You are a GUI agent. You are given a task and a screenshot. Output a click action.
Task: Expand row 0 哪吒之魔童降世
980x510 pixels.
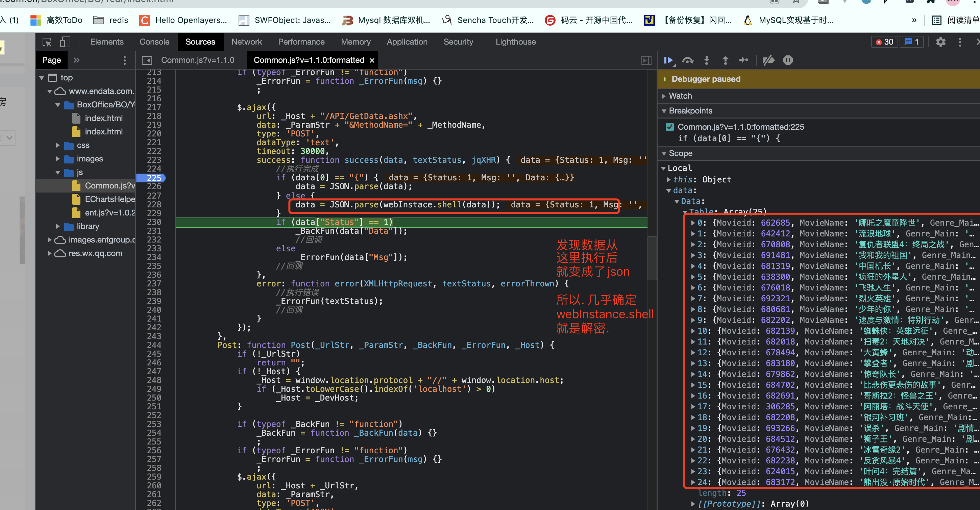pyautogui.click(x=693, y=223)
